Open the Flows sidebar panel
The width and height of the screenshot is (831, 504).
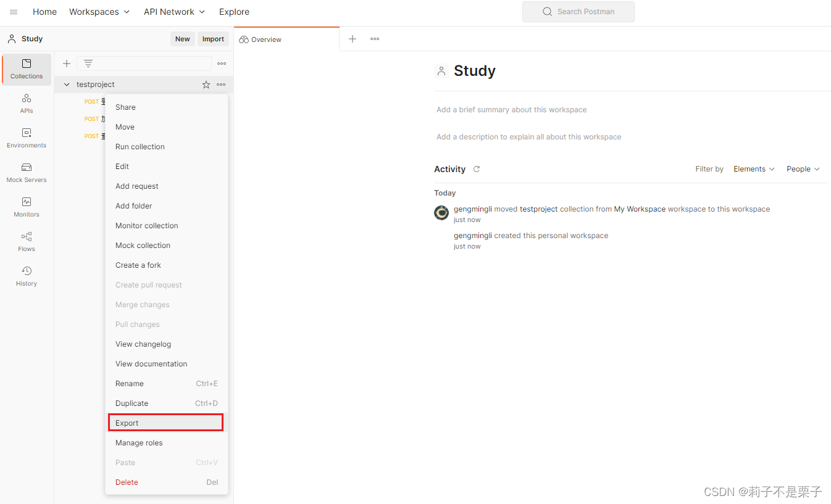coord(27,242)
